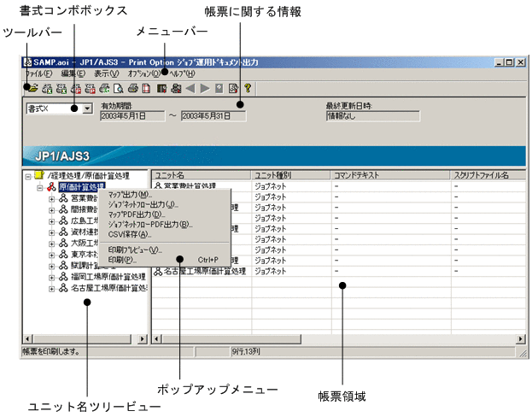Click the jobnet icon of 福岡工場原価計算処理 tree row

(x=63, y=277)
